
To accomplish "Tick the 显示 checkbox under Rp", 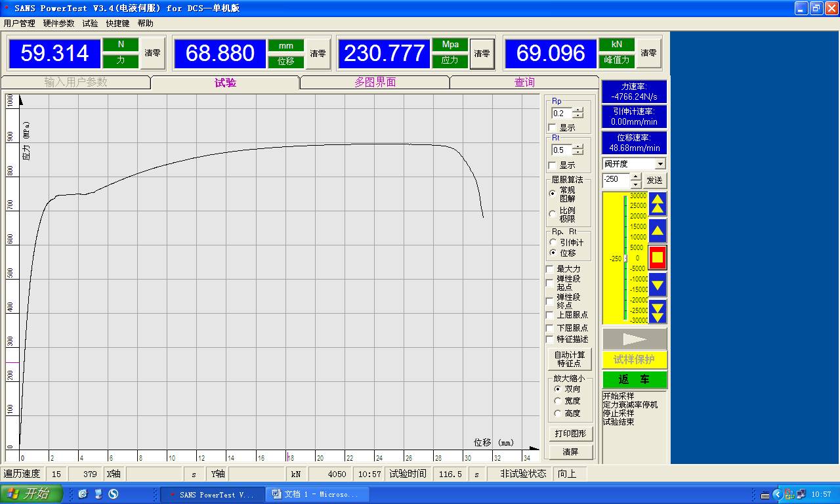I will pyautogui.click(x=553, y=128).
